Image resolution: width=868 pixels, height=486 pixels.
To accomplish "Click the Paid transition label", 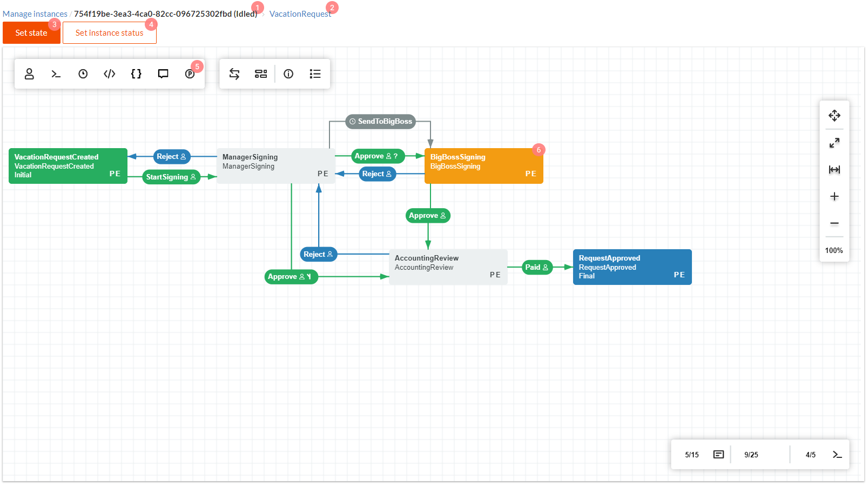I will [537, 268].
